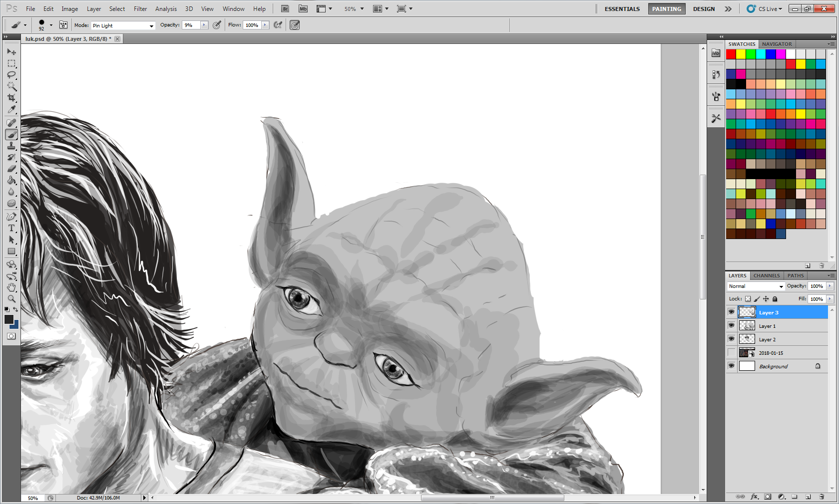Open the Analysis menu
This screenshot has width=839, height=504.
(166, 9)
